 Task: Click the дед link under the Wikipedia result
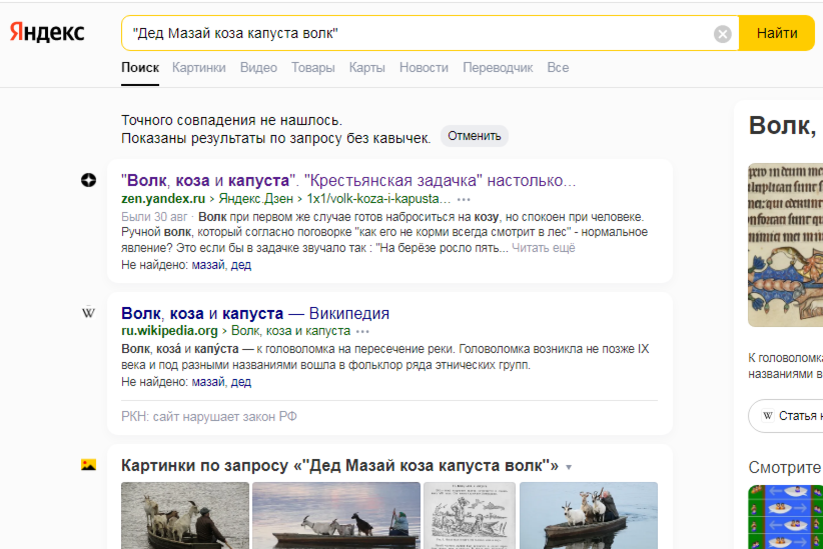241,382
